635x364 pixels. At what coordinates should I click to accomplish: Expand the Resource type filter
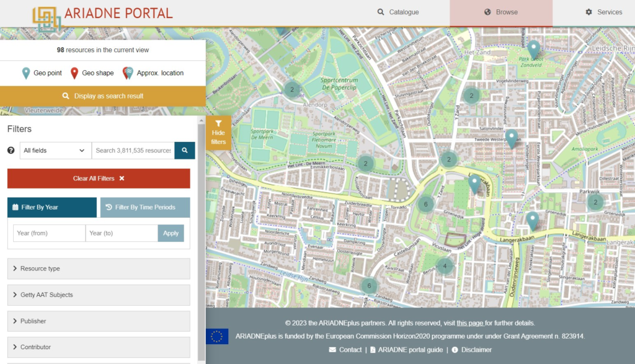point(99,269)
